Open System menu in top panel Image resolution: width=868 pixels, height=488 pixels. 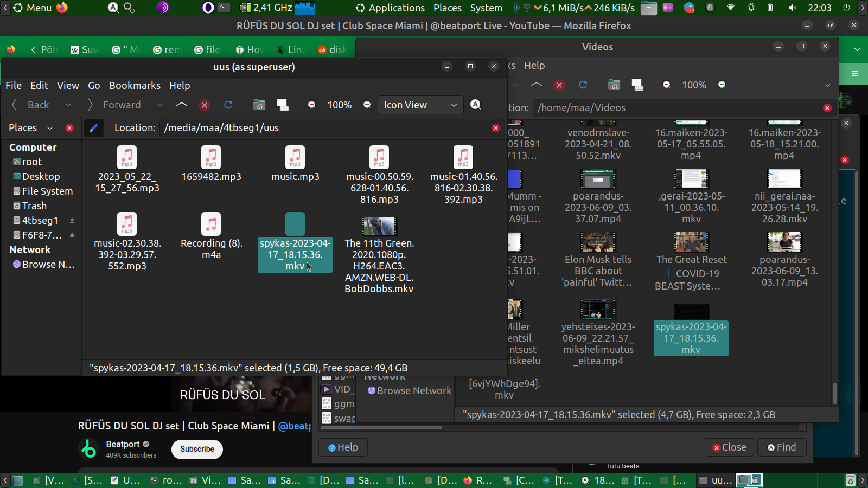coord(486,8)
